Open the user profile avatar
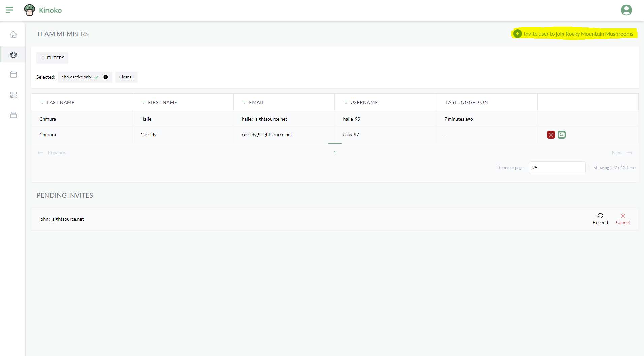The image size is (644, 356). click(x=626, y=10)
